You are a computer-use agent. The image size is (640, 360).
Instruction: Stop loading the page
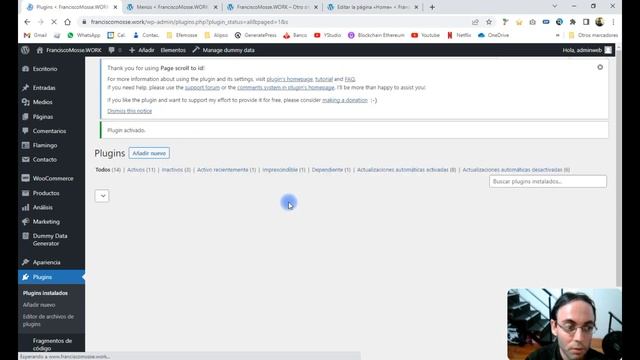(x=53, y=22)
